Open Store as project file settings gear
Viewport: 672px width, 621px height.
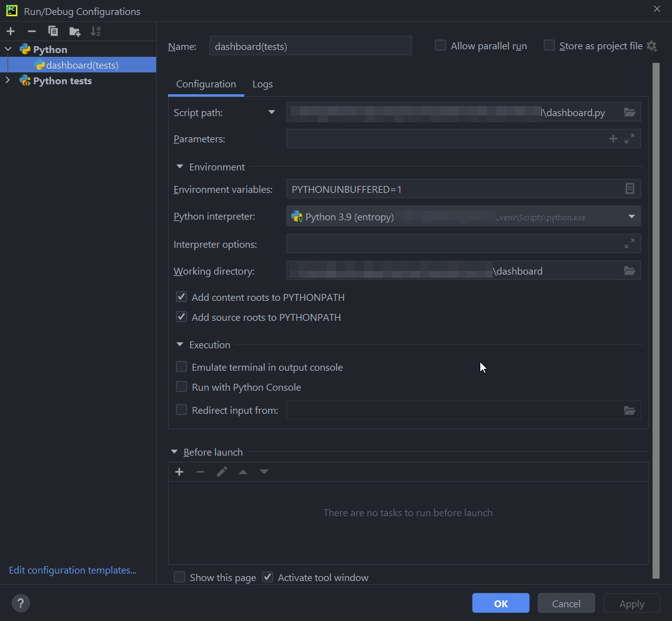[652, 46]
